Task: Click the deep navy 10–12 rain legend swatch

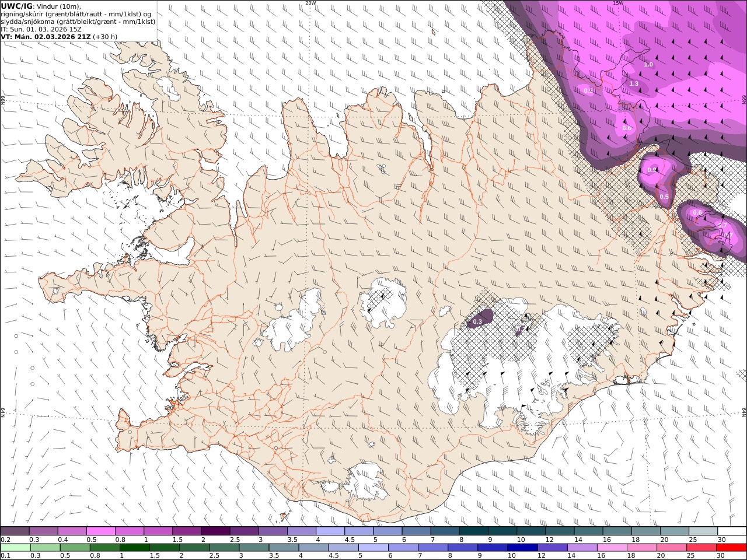Action: 522,548
